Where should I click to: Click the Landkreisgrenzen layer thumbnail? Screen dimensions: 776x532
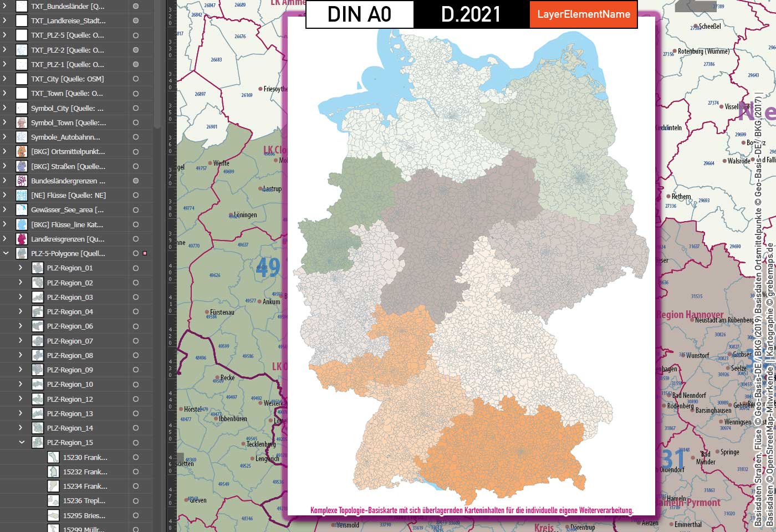23,239
